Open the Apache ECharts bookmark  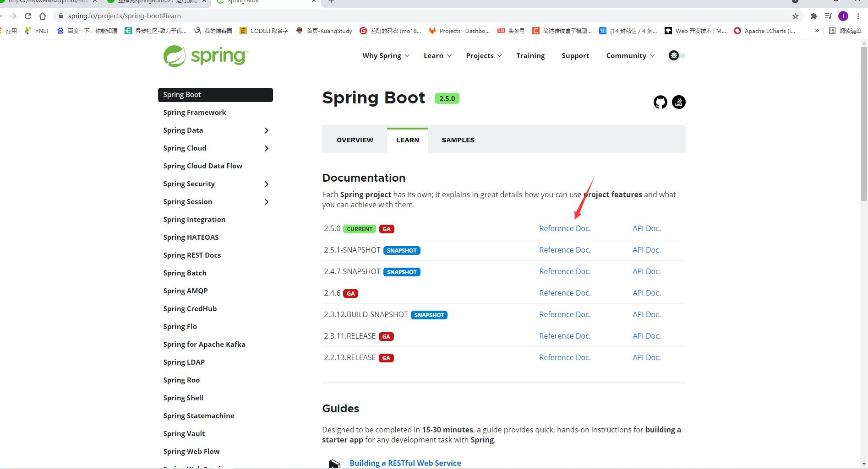point(764,31)
